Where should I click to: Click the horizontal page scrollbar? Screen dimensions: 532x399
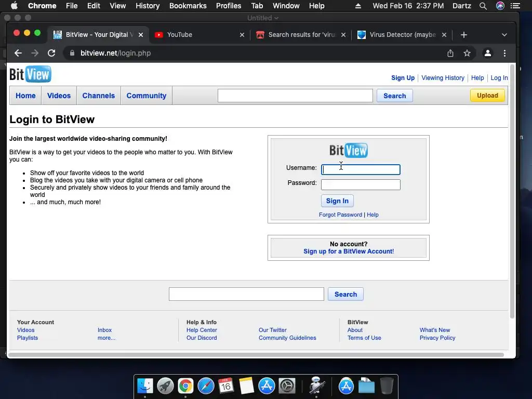[256, 354]
